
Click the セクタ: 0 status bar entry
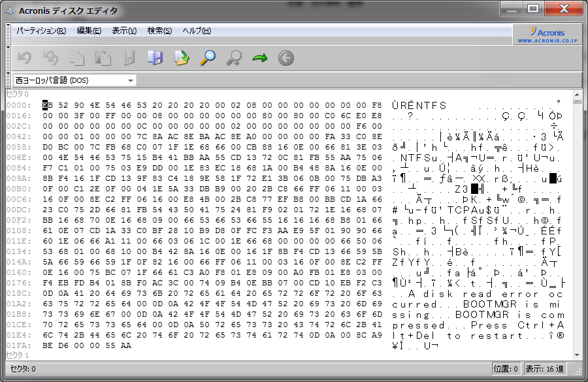(x=23, y=369)
